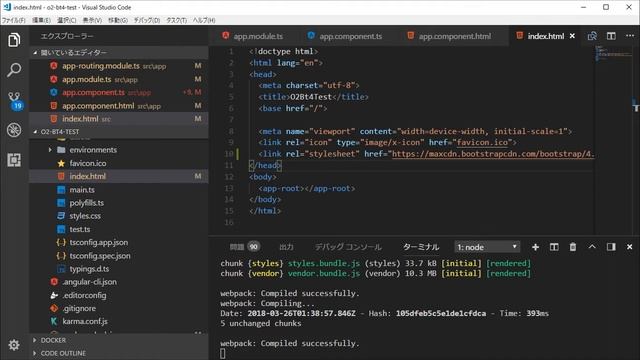
Task: Open app.component.ts in open editors list
Action: (118, 92)
